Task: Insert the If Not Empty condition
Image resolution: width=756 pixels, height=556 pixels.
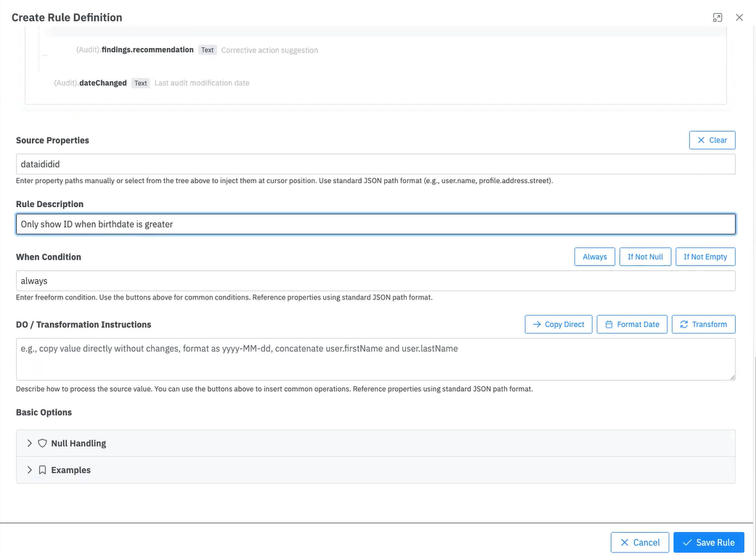Action: (704, 257)
